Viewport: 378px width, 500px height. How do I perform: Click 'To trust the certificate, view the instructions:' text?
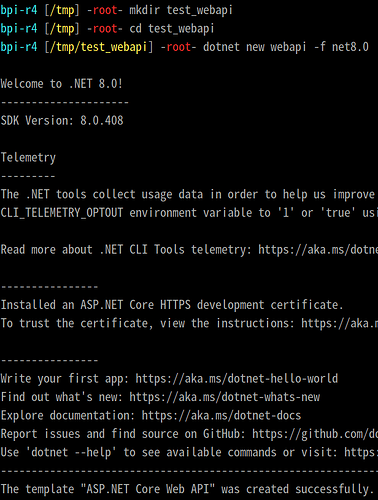[148, 323]
